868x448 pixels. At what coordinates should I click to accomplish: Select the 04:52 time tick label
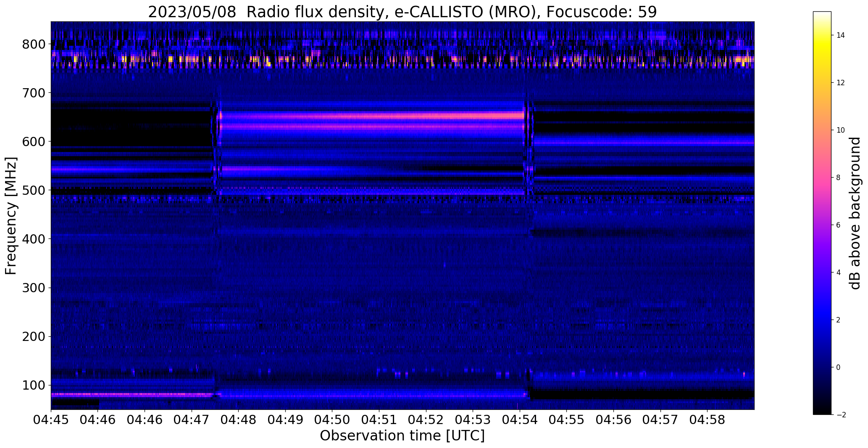(x=426, y=420)
